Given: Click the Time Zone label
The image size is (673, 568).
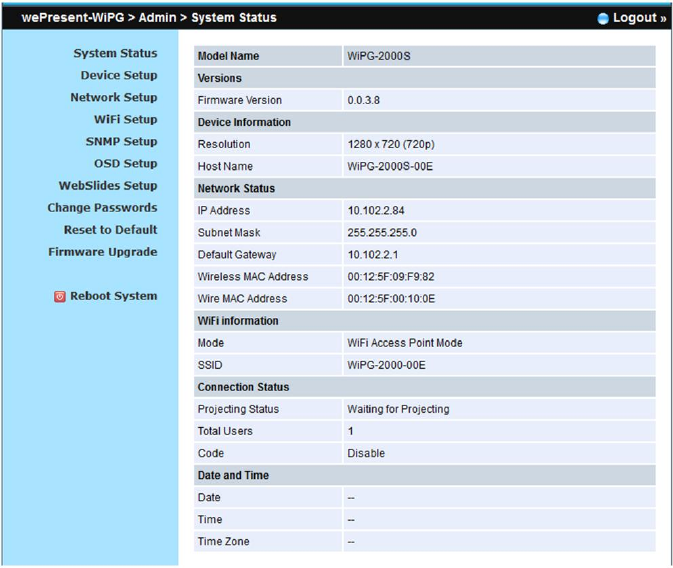Looking at the screenshot, I should 223,542.
